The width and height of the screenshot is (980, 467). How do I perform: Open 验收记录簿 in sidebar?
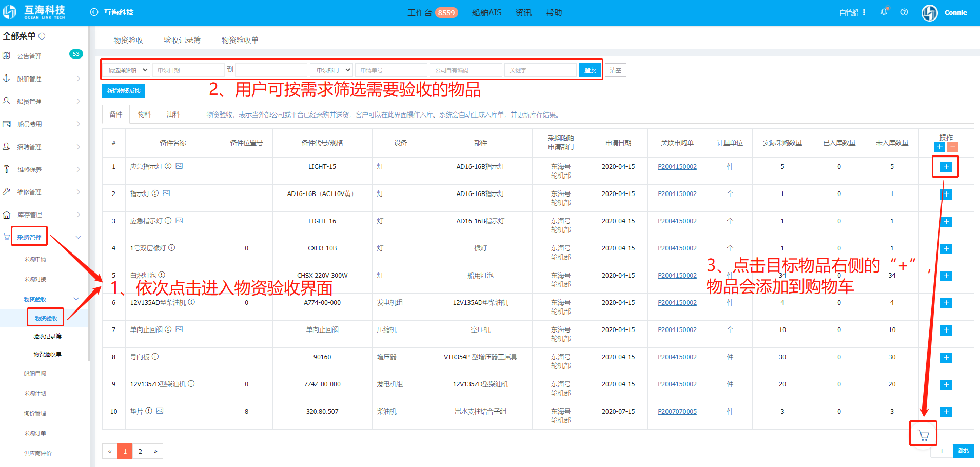point(48,336)
